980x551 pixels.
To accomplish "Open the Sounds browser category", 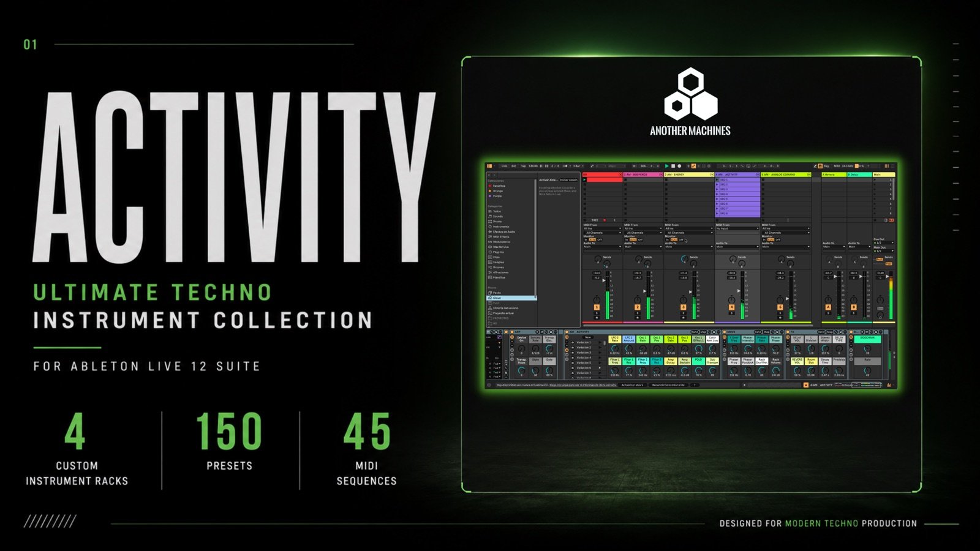I will click(496, 216).
